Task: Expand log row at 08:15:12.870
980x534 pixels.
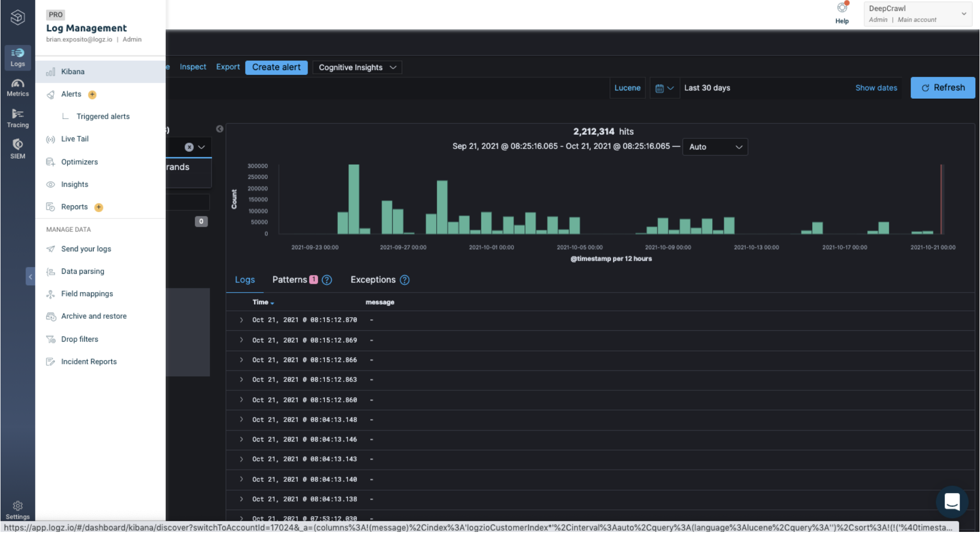Action: coord(242,320)
